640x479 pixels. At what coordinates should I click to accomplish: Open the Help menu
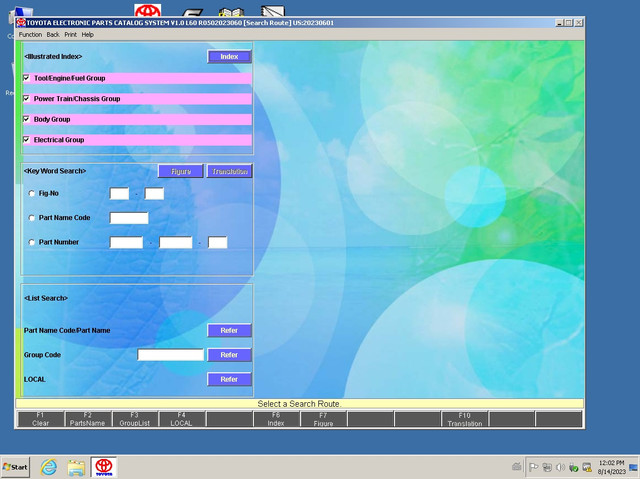(x=88, y=35)
